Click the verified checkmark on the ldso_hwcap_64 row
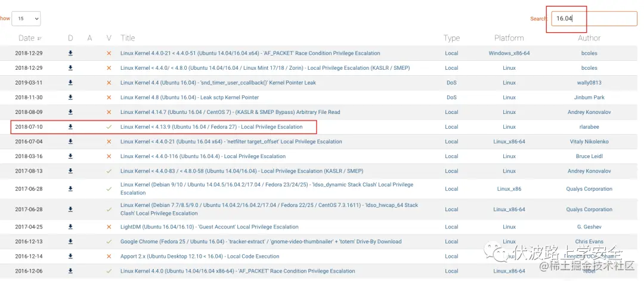644x281 pixels. 109,209
